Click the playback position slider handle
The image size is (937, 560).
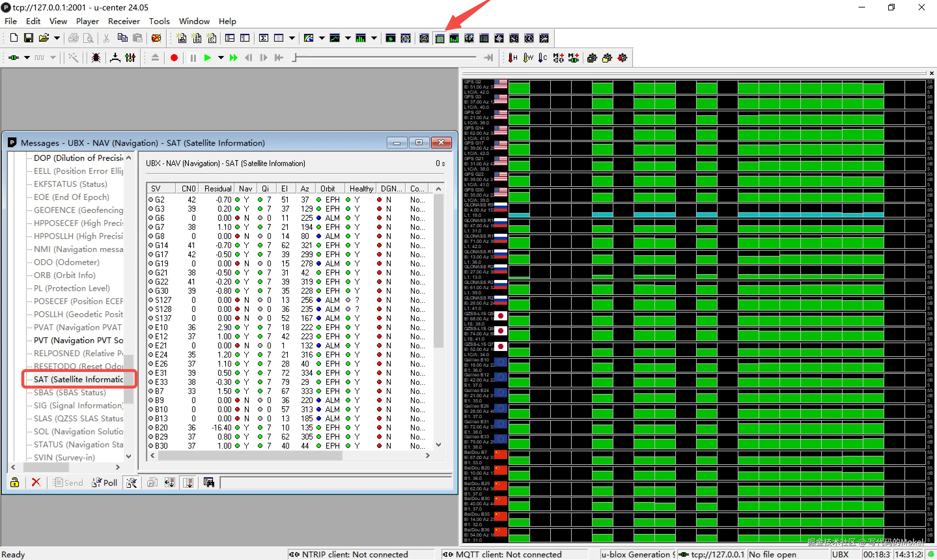pyautogui.click(x=295, y=58)
